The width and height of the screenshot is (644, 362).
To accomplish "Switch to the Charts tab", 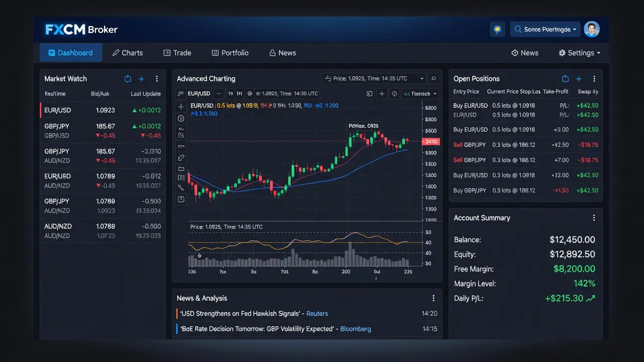I will point(128,53).
